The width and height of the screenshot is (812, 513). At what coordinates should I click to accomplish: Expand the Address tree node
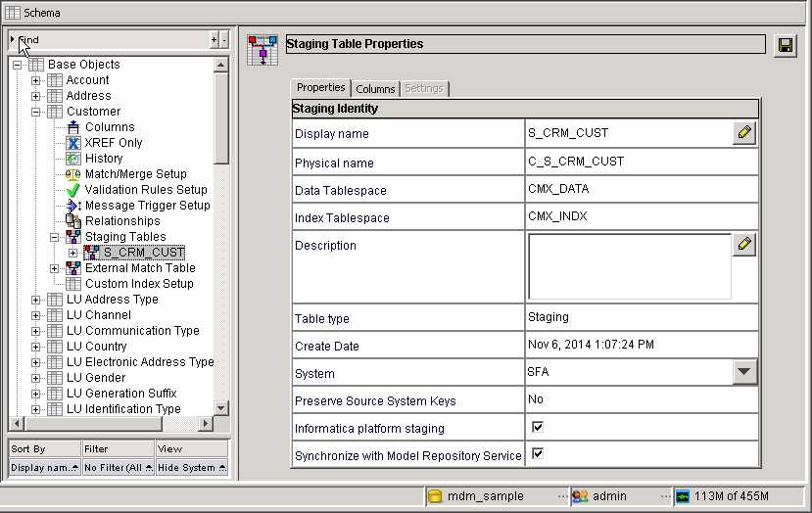click(35, 96)
